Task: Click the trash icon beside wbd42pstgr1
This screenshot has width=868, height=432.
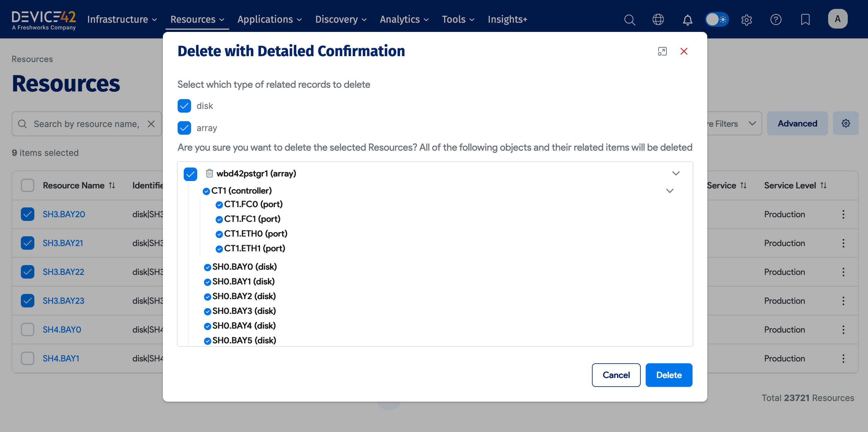Action: pyautogui.click(x=209, y=174)
